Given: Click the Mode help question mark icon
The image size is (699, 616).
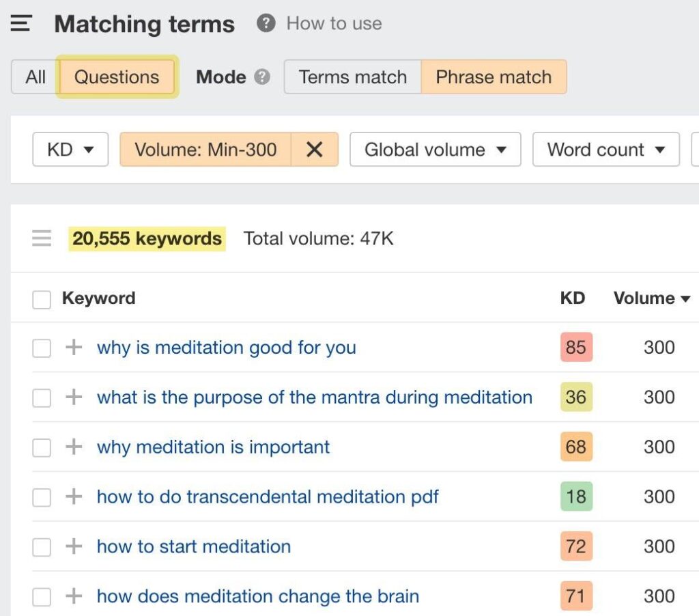Looking at the screenshot, I should pos(262,77).
